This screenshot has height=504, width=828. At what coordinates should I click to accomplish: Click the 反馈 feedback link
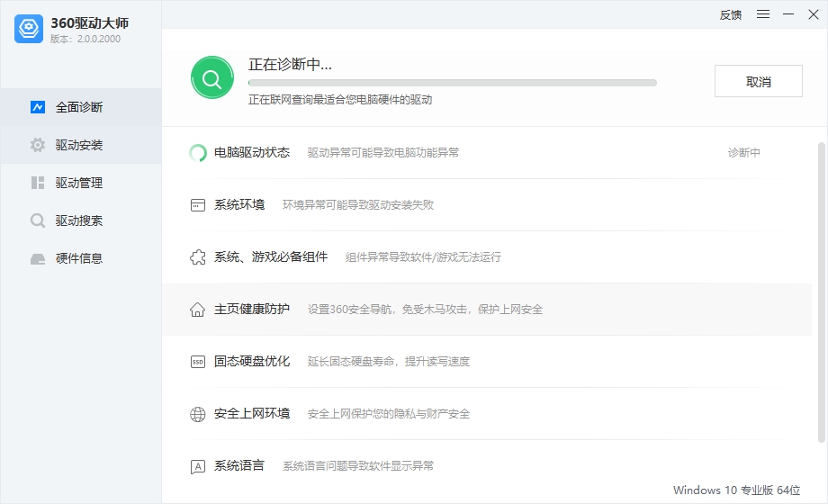(731, 14)
